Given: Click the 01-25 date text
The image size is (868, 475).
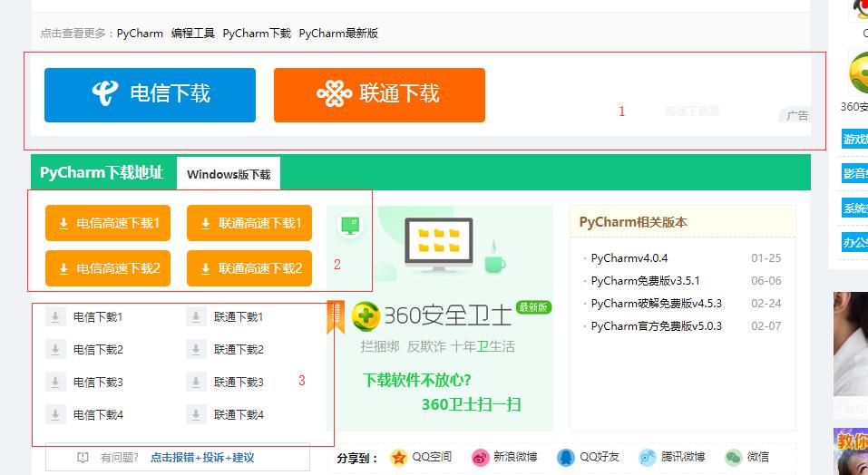Looking at the screenshot, I should coord(766,258).
